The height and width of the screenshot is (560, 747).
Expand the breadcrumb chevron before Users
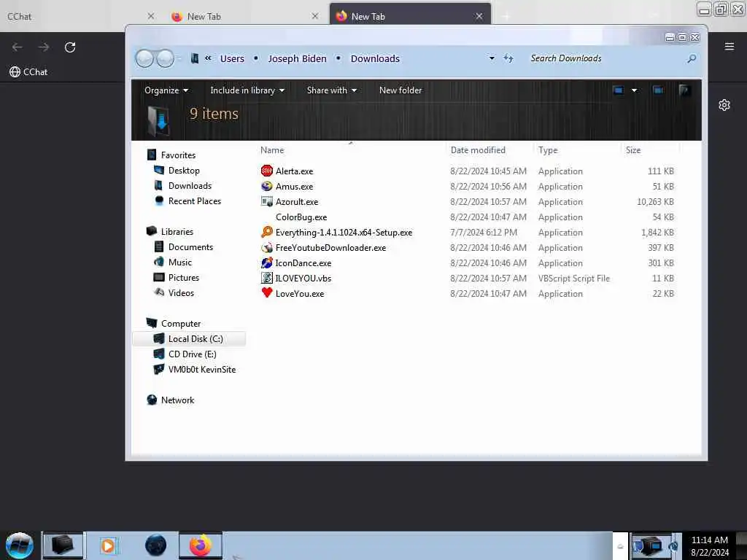[208, 58]
